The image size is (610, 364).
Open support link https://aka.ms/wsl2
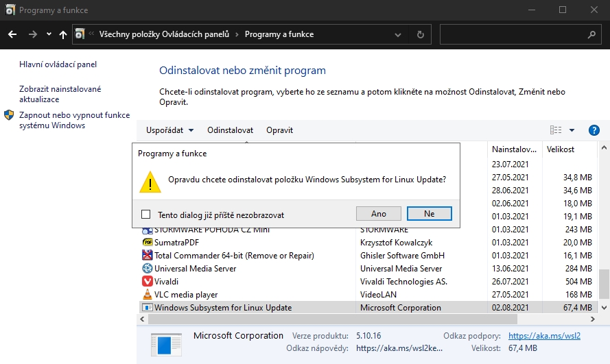(x=544, y=336)
